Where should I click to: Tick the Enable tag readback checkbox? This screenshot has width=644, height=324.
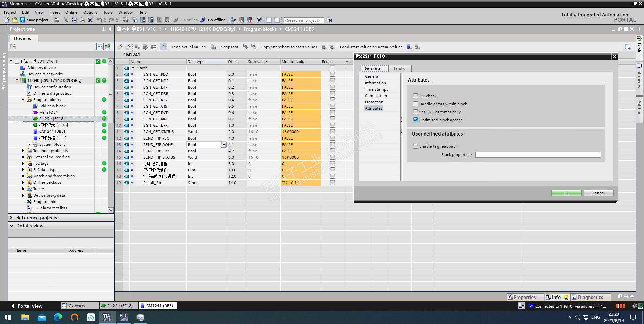pos(415,146)
